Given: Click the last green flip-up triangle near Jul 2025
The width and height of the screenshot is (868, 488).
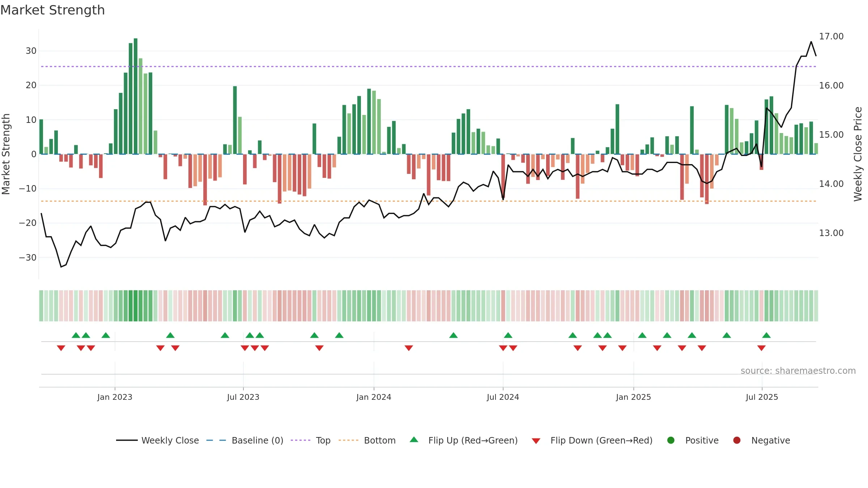Looking at the screenshot, I should pos(766,335).
